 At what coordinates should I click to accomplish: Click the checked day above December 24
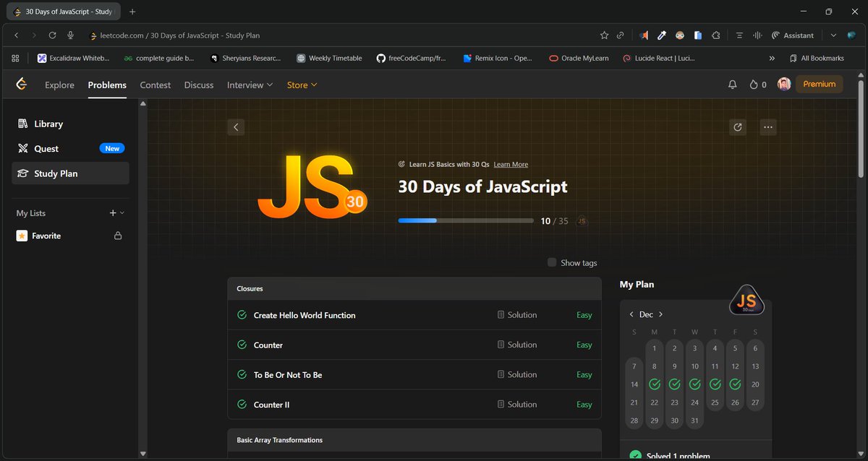pos(695,385)
